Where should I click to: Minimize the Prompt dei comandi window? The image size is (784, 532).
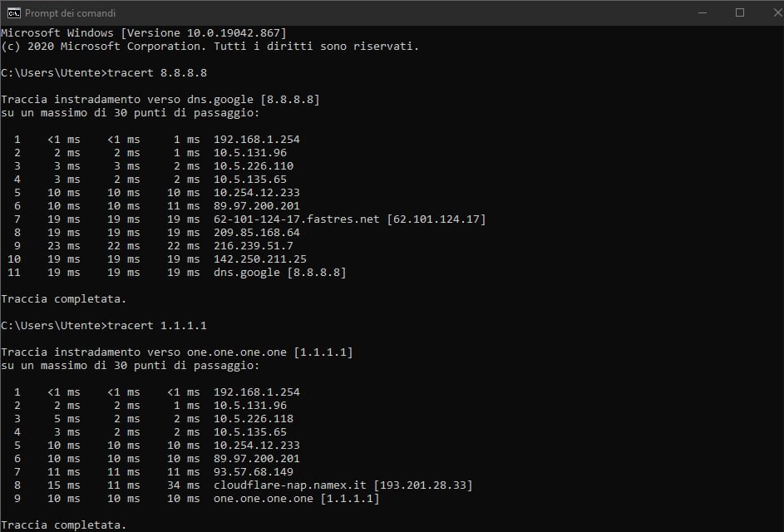tap(703, 12)
